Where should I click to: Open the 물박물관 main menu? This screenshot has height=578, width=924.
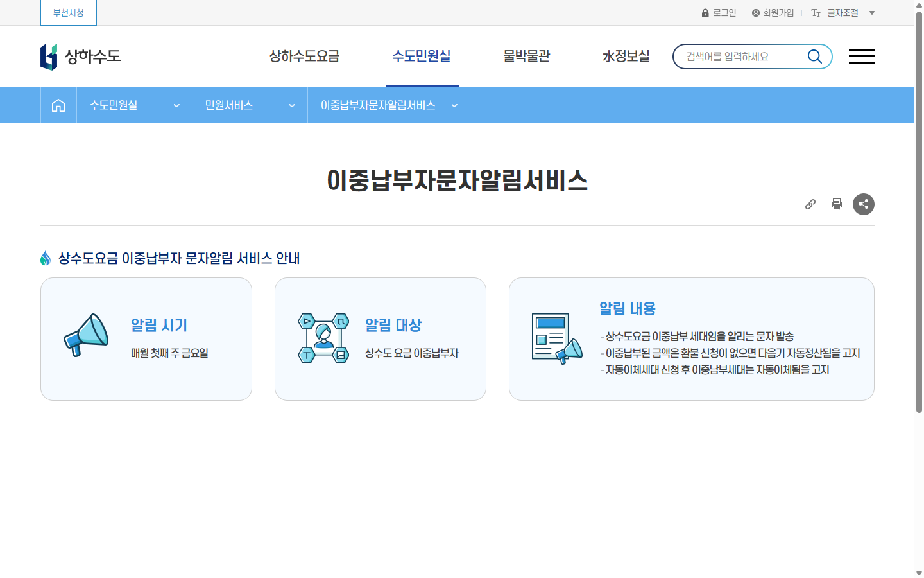pos(526,57)
